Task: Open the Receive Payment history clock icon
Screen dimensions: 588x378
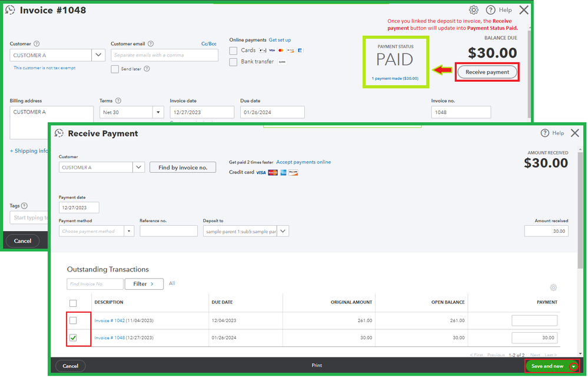Action: (x=59, y=133)
